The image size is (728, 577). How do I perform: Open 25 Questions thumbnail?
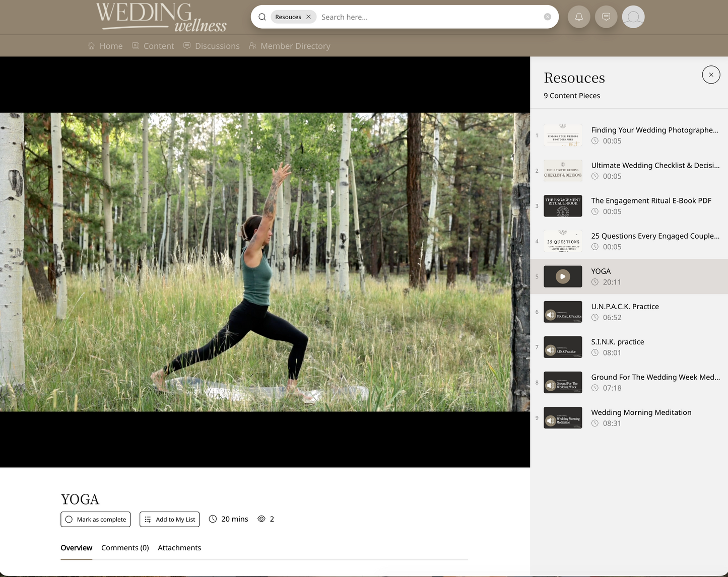coord(563,241)
